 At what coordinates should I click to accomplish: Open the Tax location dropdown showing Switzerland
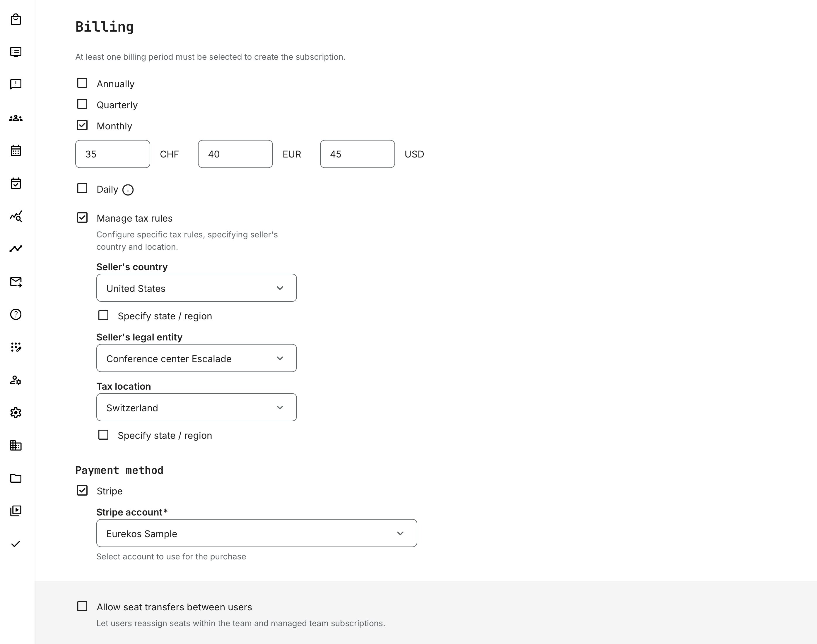pos(196,407)
